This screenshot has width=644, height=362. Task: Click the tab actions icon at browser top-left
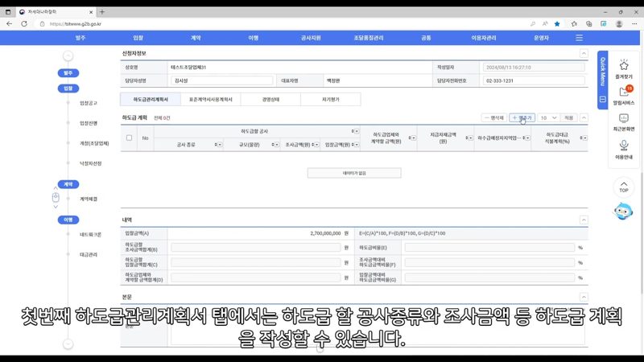(8, 12)
